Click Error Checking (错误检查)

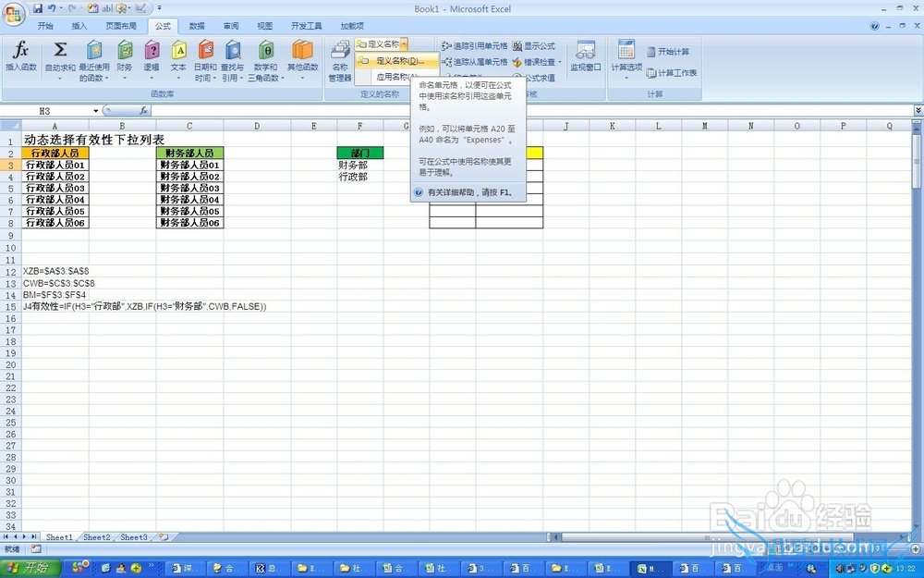coord(533,61)
